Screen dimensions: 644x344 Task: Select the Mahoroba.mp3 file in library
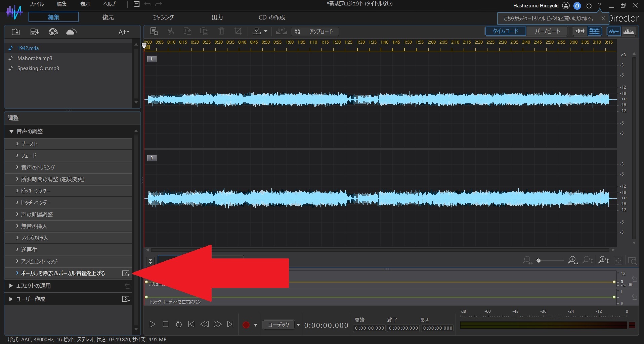pyautogui.click(x=35, y=58)
